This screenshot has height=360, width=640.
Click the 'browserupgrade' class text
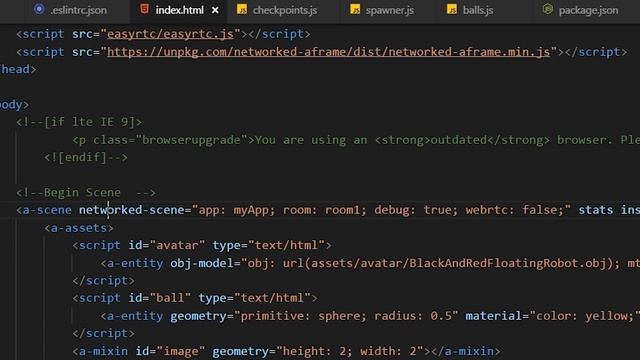191,140
